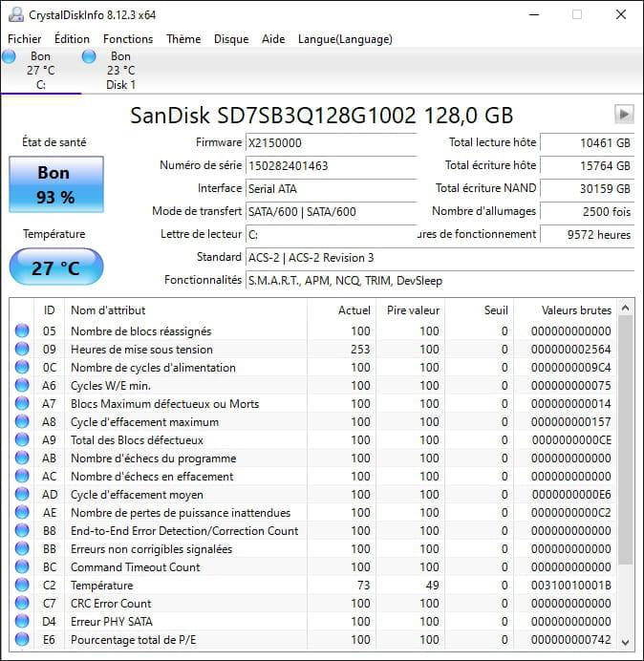The width and height of the screenshot is (644, 661).
Task: Click the Bon 93 % health status button
Action: click(56, 184)
